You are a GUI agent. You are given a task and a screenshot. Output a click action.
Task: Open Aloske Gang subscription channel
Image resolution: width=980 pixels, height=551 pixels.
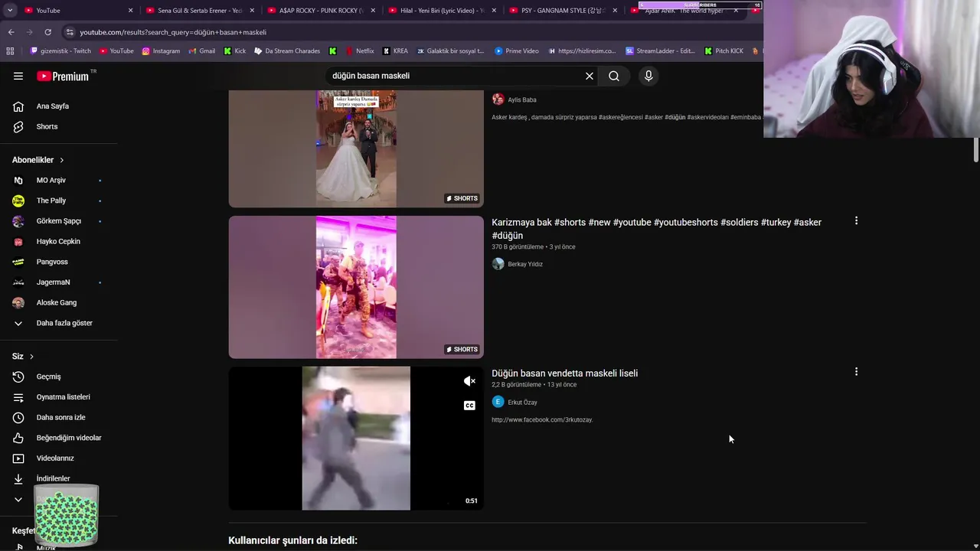[x=58, y=302]
